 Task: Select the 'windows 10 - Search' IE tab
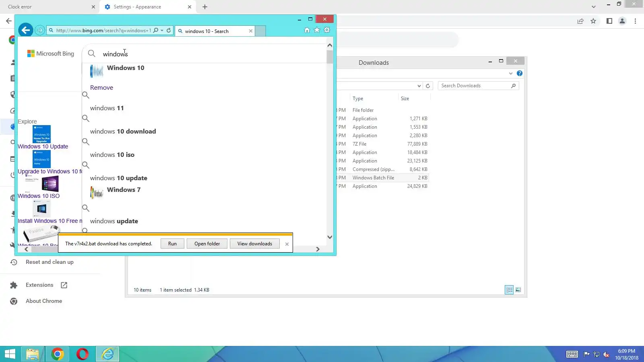(x=215, y=31)
